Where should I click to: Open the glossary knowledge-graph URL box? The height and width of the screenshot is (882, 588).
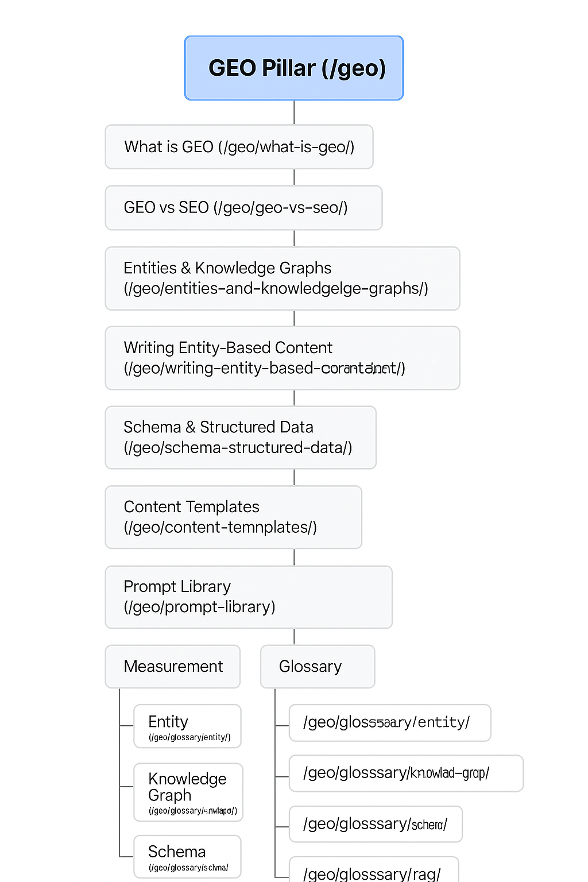[406, 773]
